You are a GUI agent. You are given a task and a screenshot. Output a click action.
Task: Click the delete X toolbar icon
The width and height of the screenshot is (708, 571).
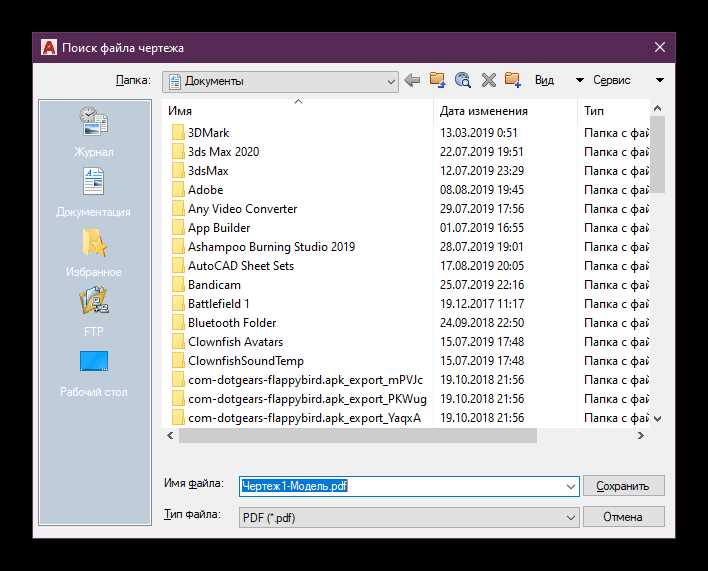pyautogui.click(x=489, y=80)
